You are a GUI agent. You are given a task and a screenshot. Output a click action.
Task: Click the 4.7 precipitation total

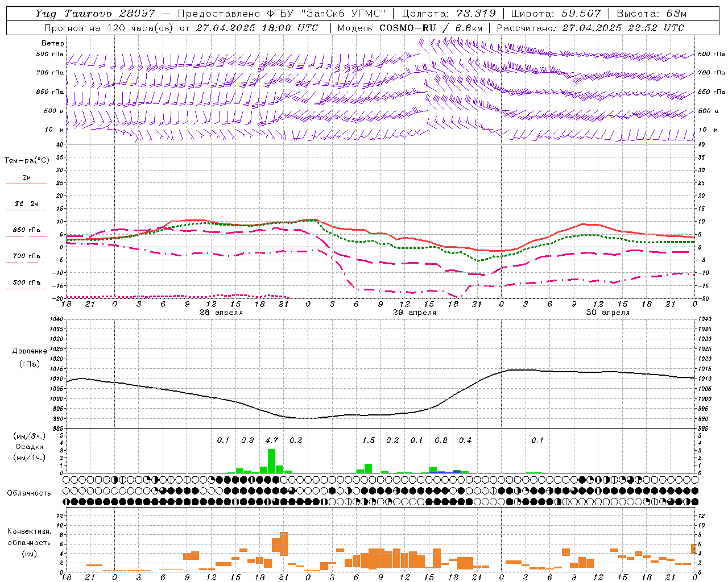[272, 440]
